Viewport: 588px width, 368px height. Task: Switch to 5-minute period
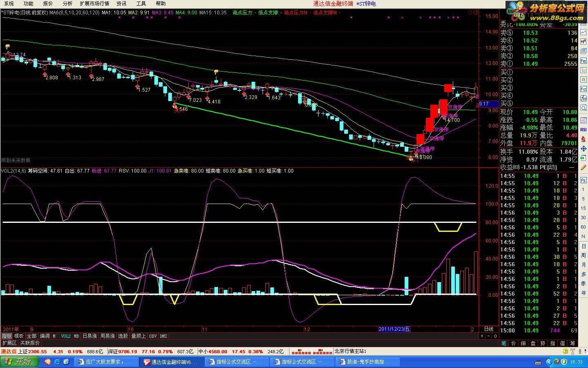pyautogui.click(x=584, y=198)
